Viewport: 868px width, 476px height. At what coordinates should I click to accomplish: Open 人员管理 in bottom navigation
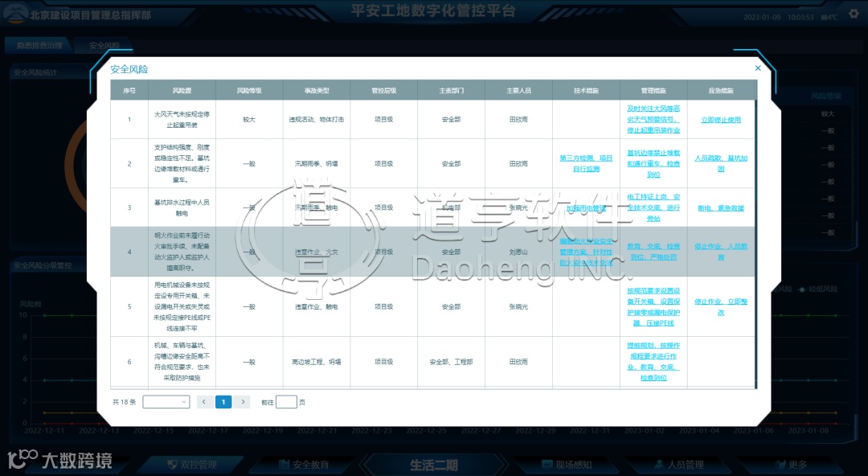(678, 465)
